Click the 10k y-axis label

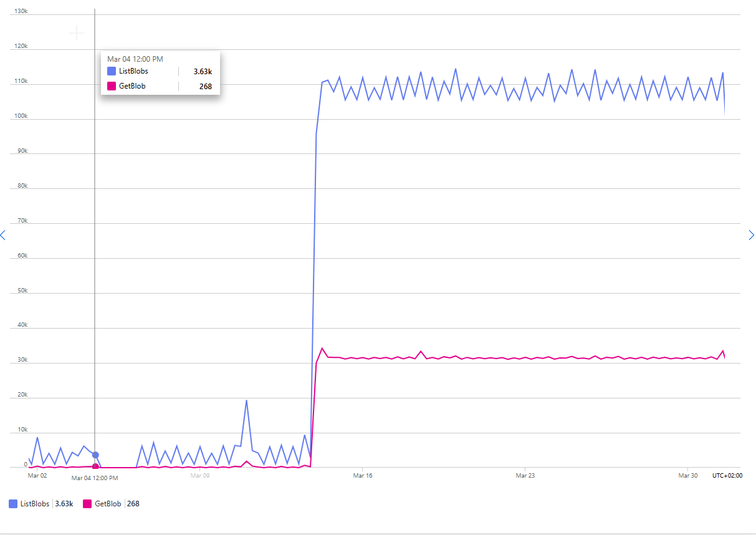(22, 430)
